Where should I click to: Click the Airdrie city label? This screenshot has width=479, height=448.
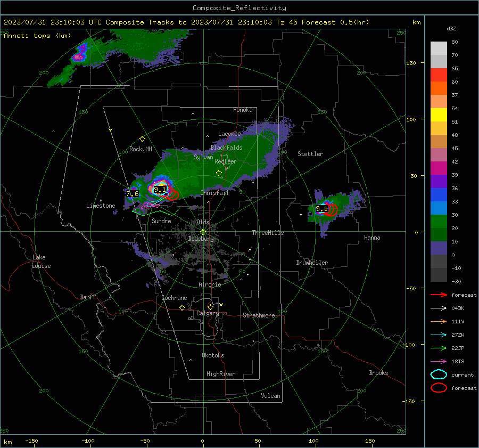click(x=210, y=284)
